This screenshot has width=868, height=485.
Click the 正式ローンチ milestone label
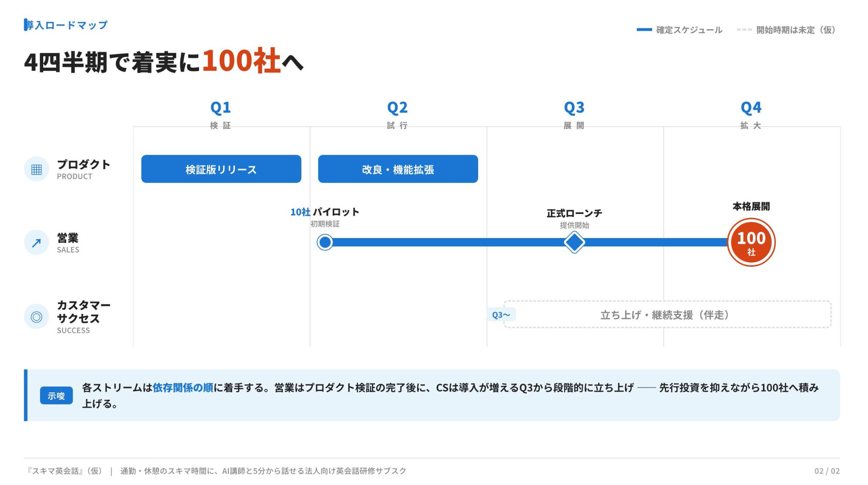click(574, 213)
